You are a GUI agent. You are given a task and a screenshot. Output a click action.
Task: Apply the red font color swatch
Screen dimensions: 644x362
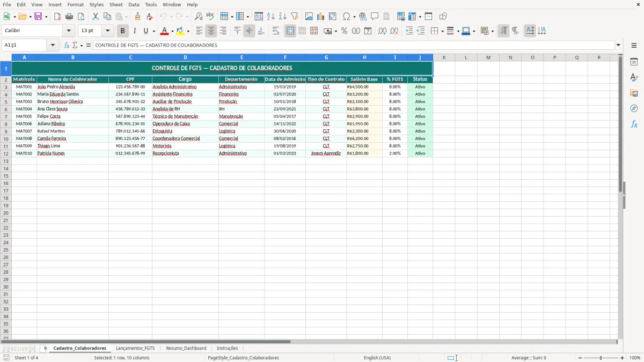click(x=165, y=31)
